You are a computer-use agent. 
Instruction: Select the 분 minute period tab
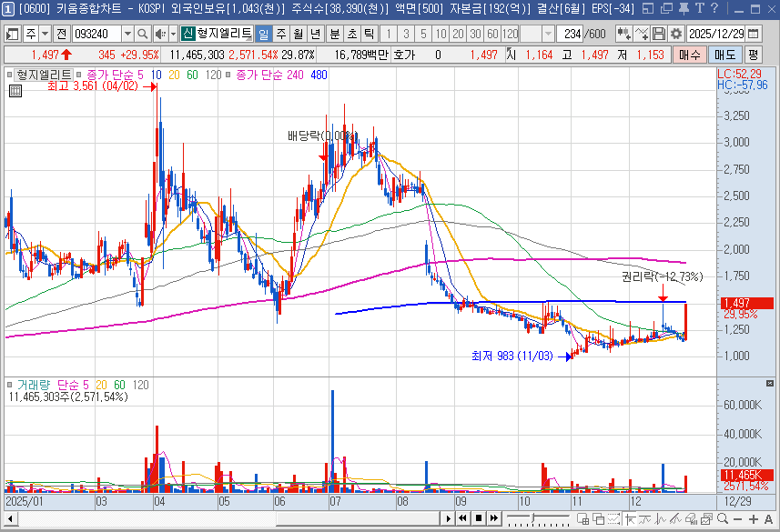coord(335,34)
